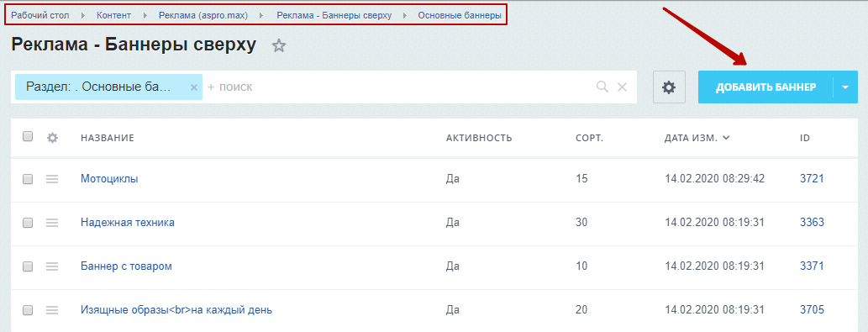Open arrow menu after Контент breadcrumb

pyautogui.click(x=145, y=15)
